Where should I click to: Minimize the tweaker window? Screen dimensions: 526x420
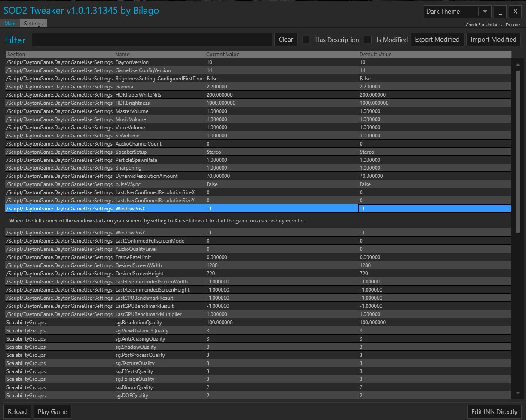500,12
